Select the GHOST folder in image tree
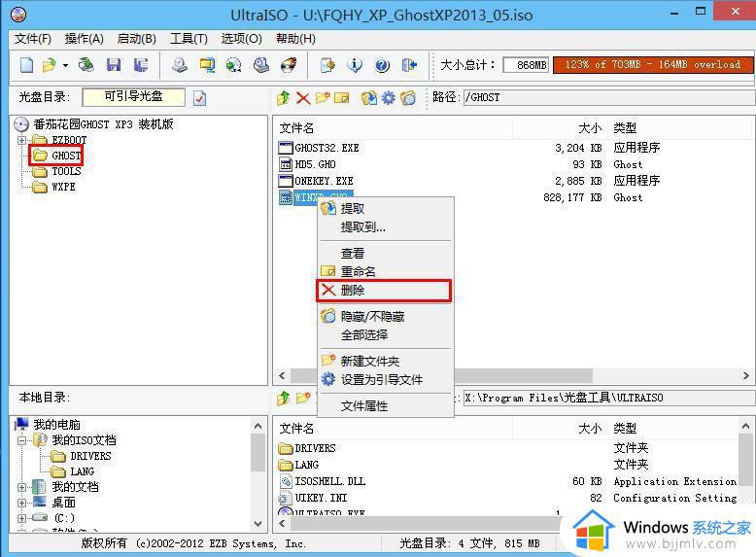This screenshot has width=756, height=557. tap(56, 156)
